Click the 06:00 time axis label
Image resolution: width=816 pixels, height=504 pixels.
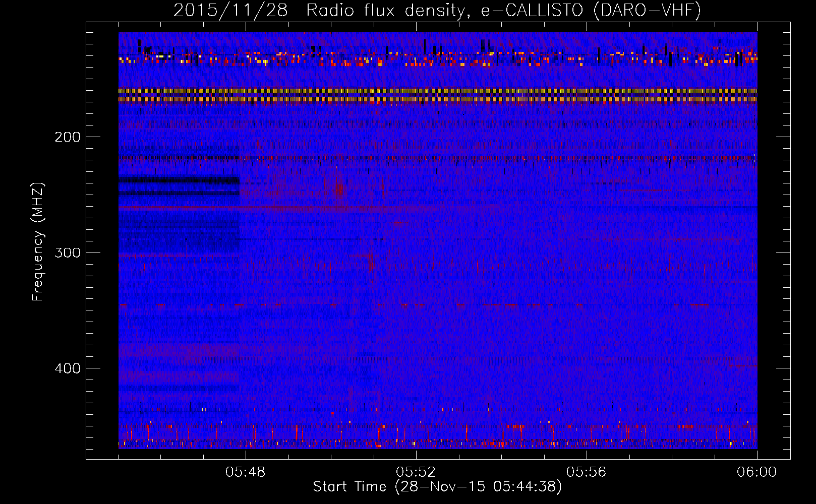757,472
